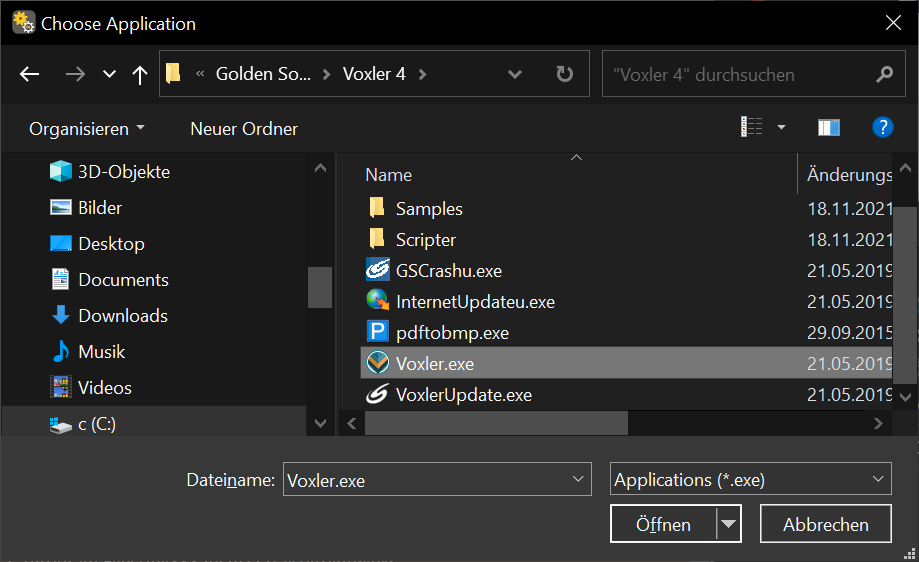Viewport: 919px width, 562px height.
Task: Click the folder icon in address bar
Action: tap(173, 74)
